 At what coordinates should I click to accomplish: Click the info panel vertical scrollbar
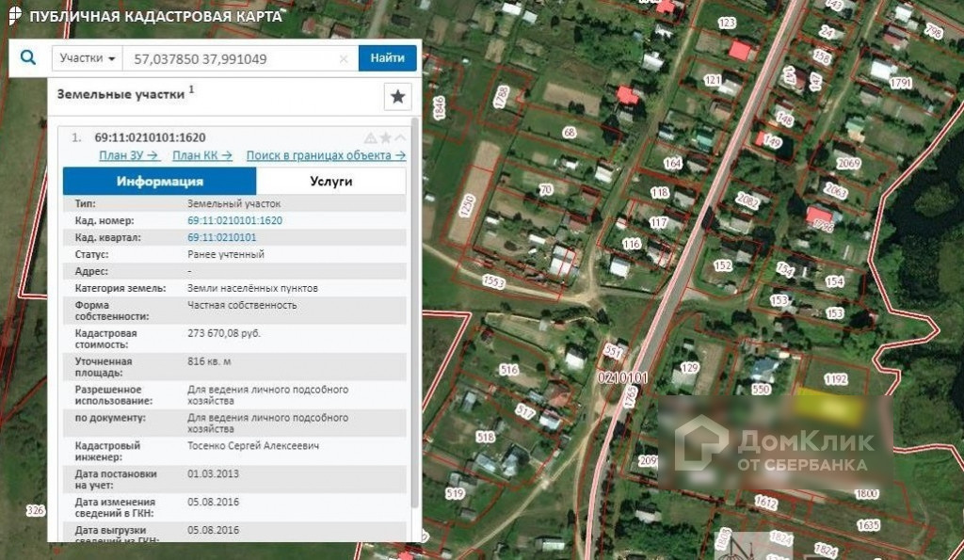[415, 313]
